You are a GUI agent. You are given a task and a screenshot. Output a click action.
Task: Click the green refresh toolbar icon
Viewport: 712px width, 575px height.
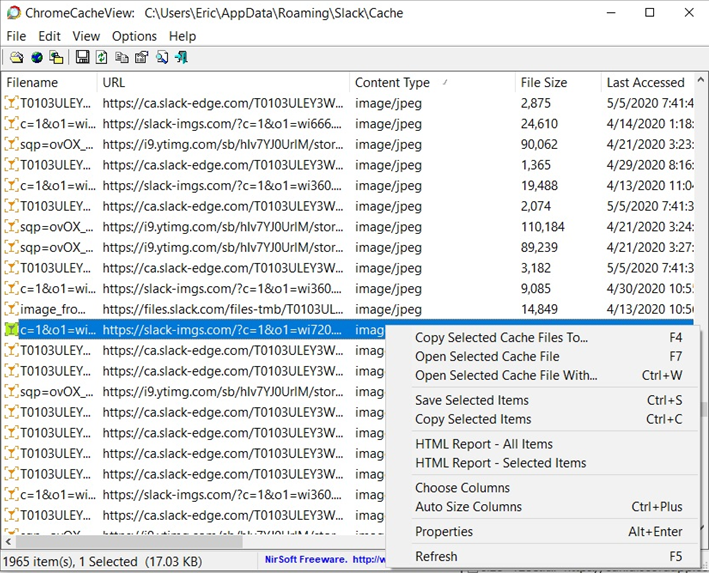(x=101, y=58)
